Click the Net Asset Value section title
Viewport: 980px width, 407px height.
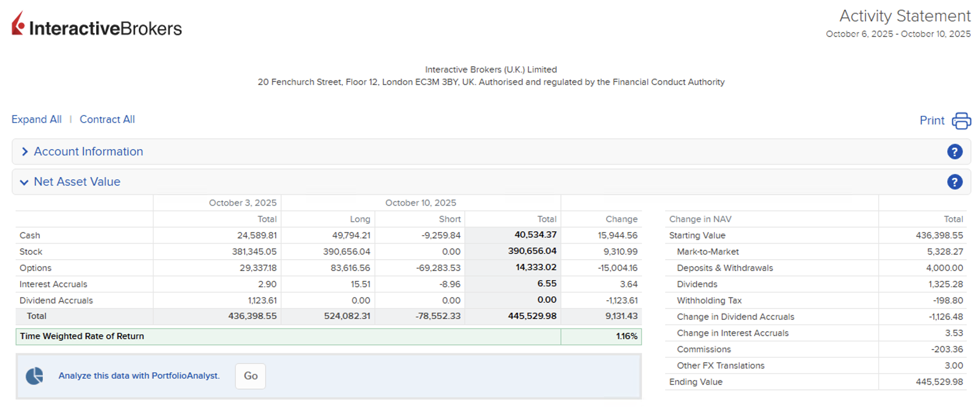[x=77, y=182]
